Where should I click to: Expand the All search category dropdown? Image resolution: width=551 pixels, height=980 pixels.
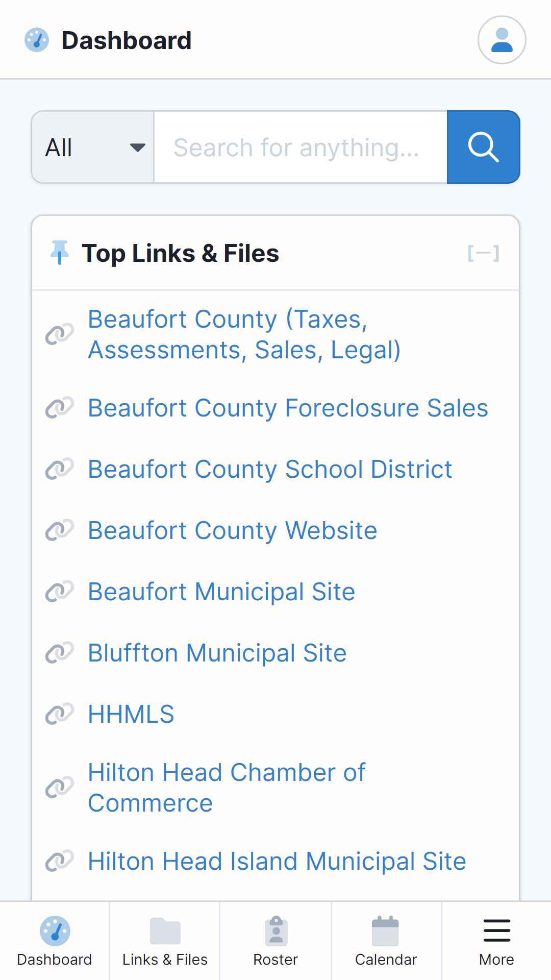tap(93, 147)
